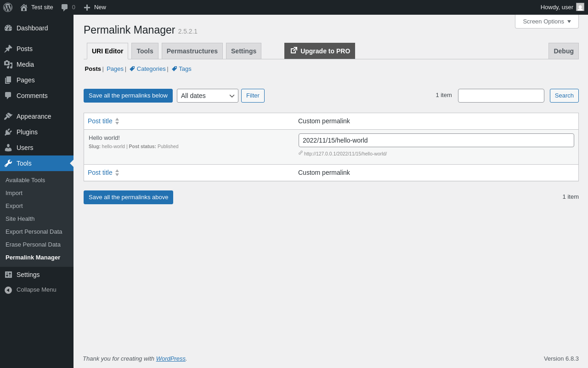
Task: Sort by bottom Post title sort arrows
Action: (117, 172)
